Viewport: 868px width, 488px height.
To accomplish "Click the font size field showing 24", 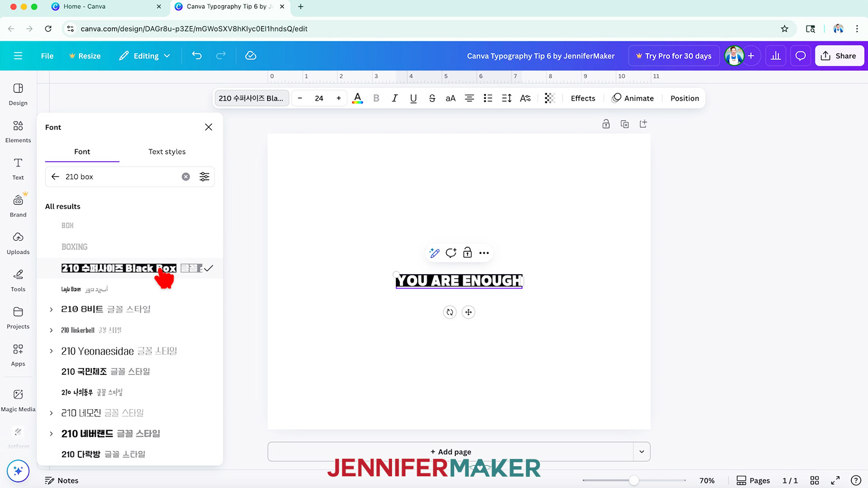I will [319, 98].
